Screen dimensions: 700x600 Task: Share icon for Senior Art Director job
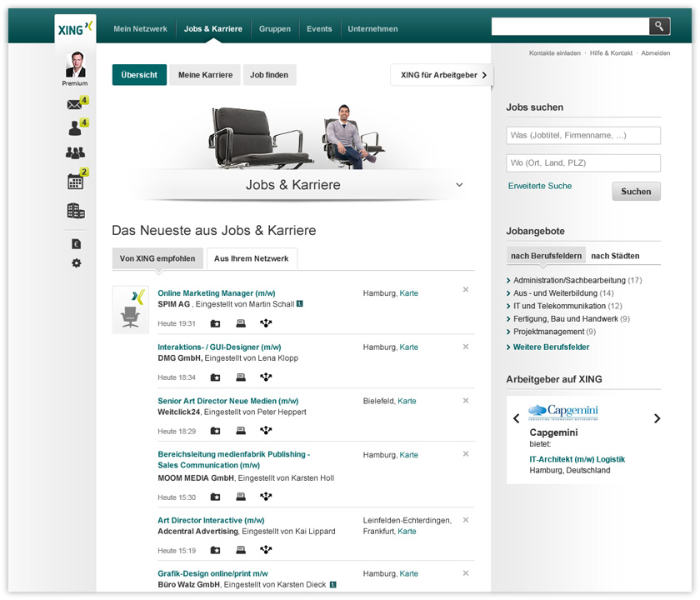[x=266, y=431]
